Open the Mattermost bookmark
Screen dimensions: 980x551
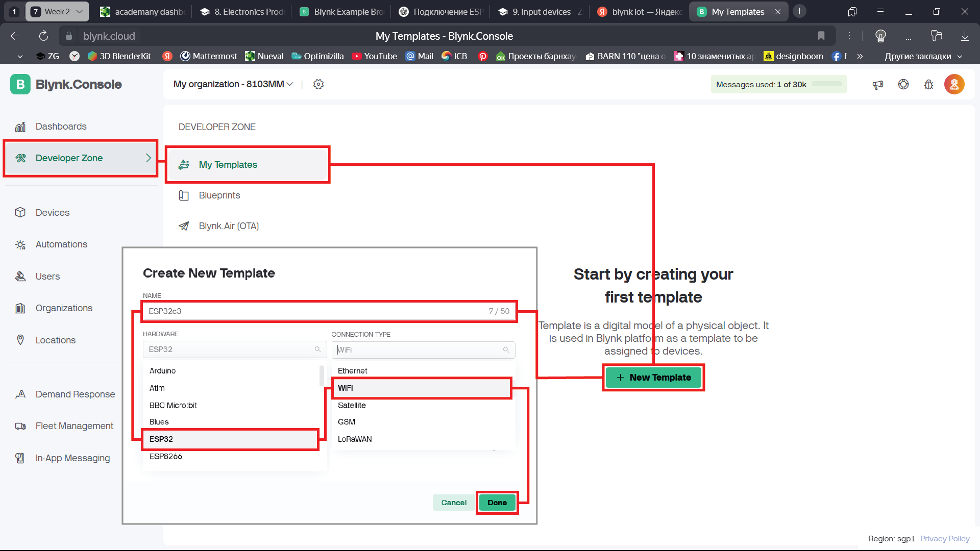click(209, 56)
